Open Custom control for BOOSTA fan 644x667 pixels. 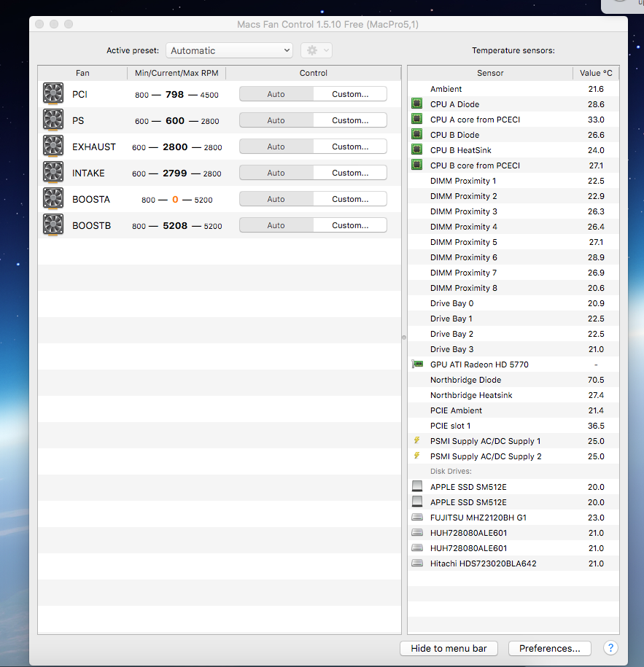click(x=350, y=199)
